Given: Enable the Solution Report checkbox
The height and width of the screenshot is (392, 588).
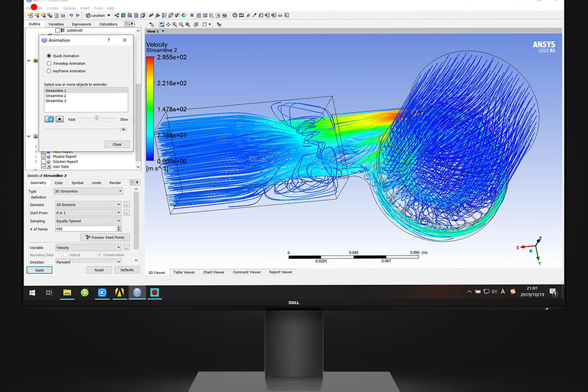Looking at the screenshot, I should [43, 162].
